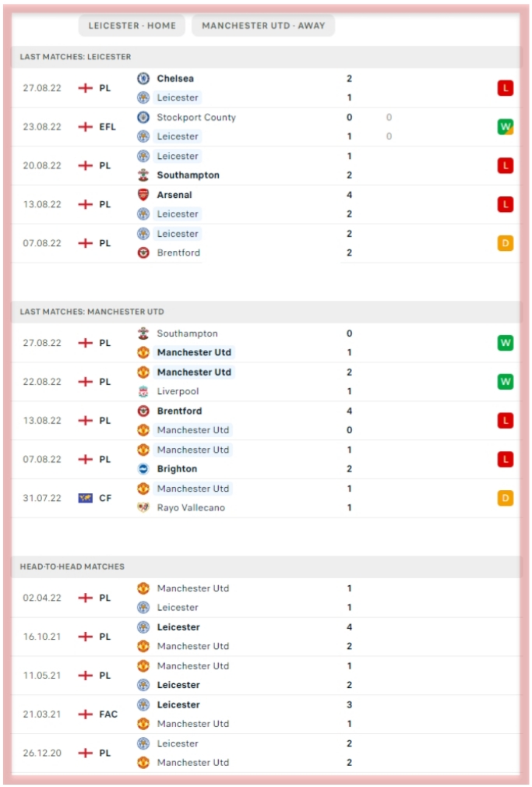Switch to Manchester Utd - Away tab

click(x=263, y=26)
